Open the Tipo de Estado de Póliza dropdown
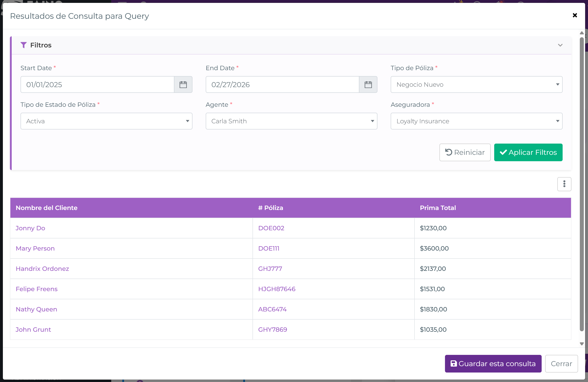The image size is (588, 382). tap(106, 121)
